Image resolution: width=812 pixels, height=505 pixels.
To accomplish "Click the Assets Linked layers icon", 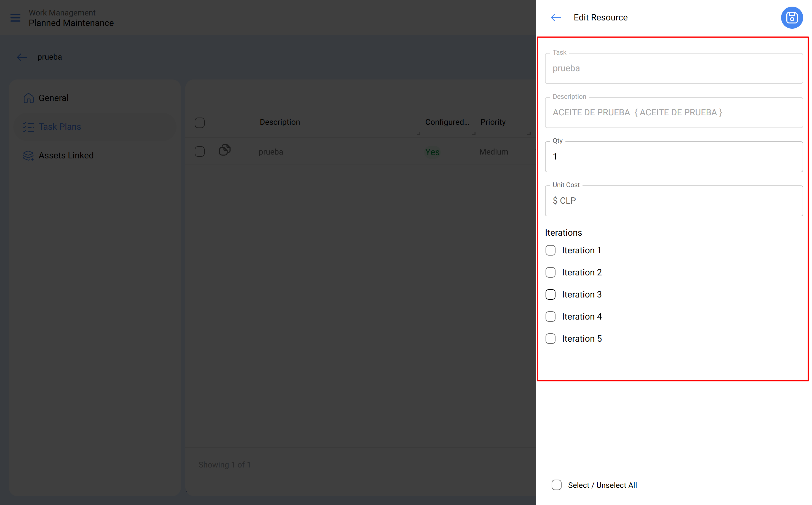I will coord(29,155).
